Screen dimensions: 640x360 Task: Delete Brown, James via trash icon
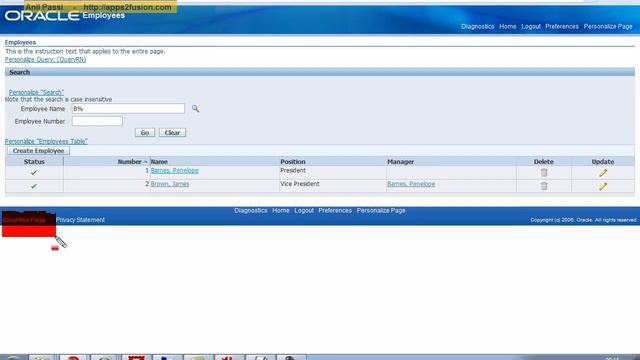pos(544,186)
